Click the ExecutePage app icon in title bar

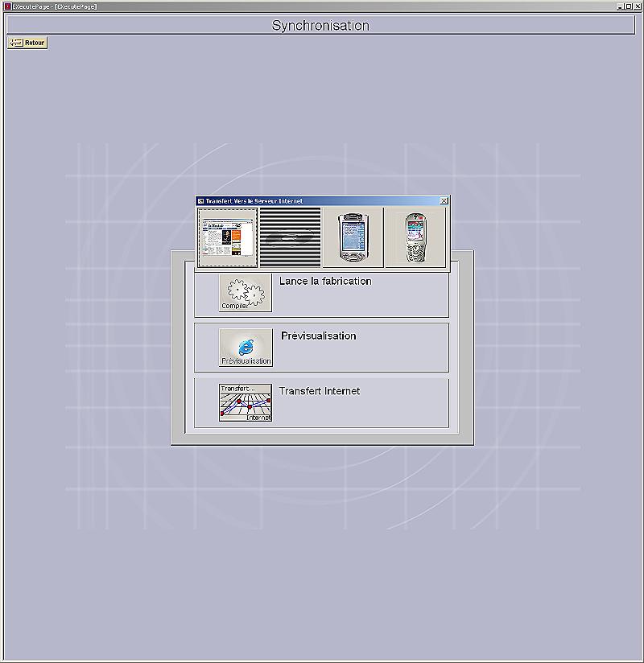click(x=7, y=6)
